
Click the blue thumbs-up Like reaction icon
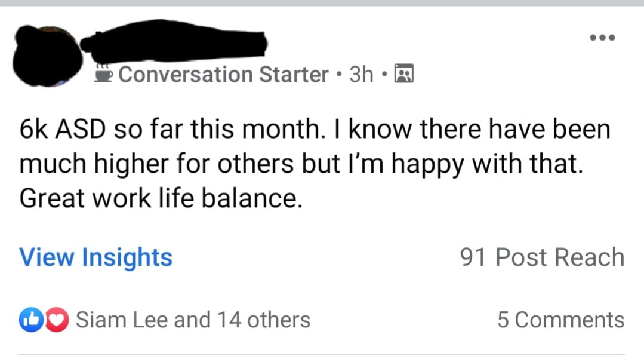[x=29, y=320]
